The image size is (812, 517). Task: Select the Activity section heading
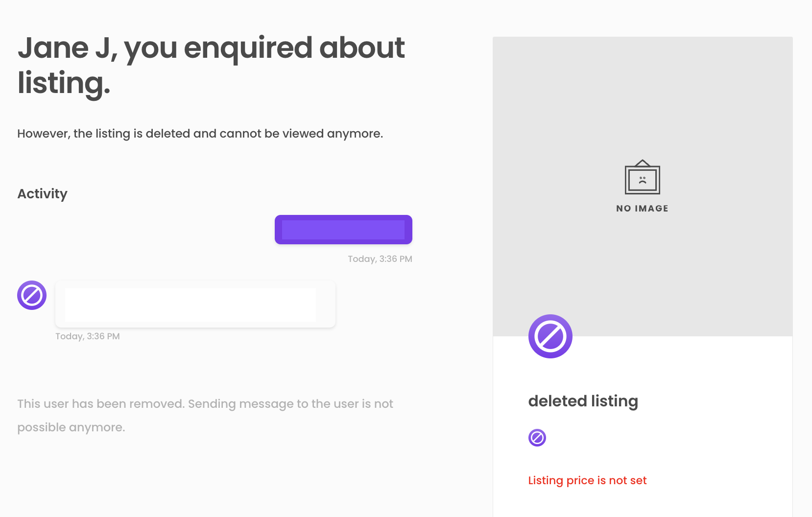tap(42, 193)
